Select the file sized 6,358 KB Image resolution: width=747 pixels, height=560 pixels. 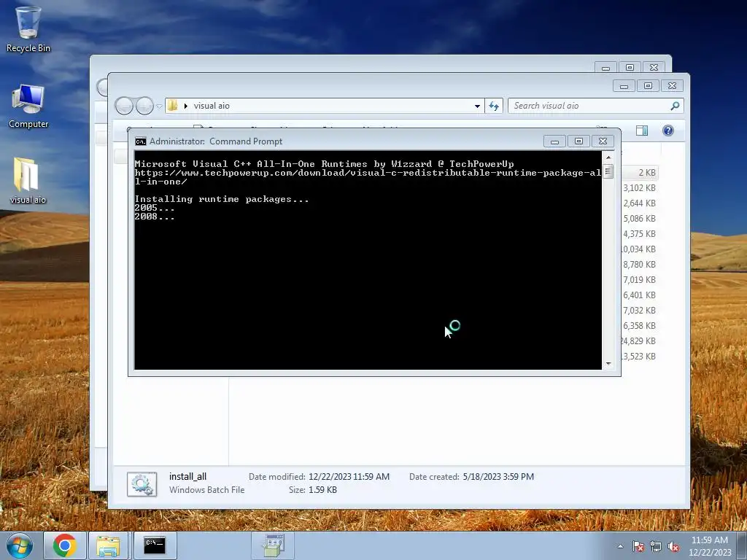(639, 326)
